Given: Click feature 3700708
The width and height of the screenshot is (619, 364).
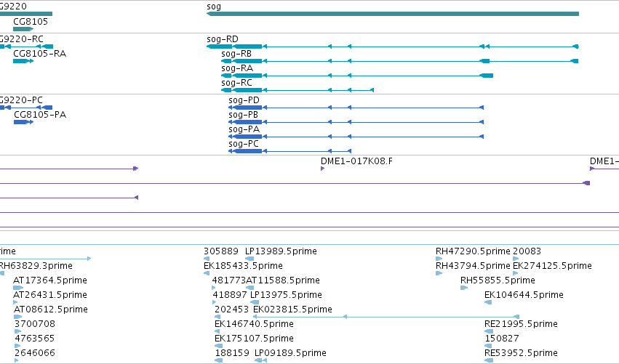Looking at the screenshot, I should (x=17, y=331).
